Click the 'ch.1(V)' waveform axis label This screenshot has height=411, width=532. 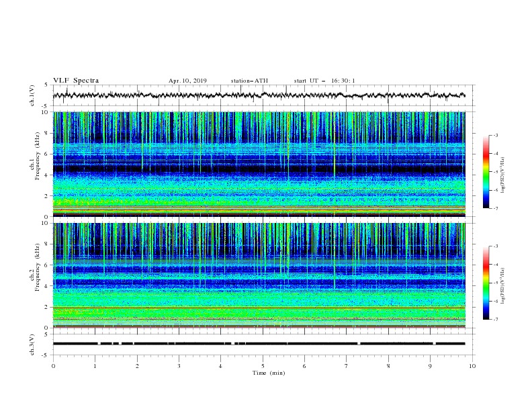(x=32, y=95)
